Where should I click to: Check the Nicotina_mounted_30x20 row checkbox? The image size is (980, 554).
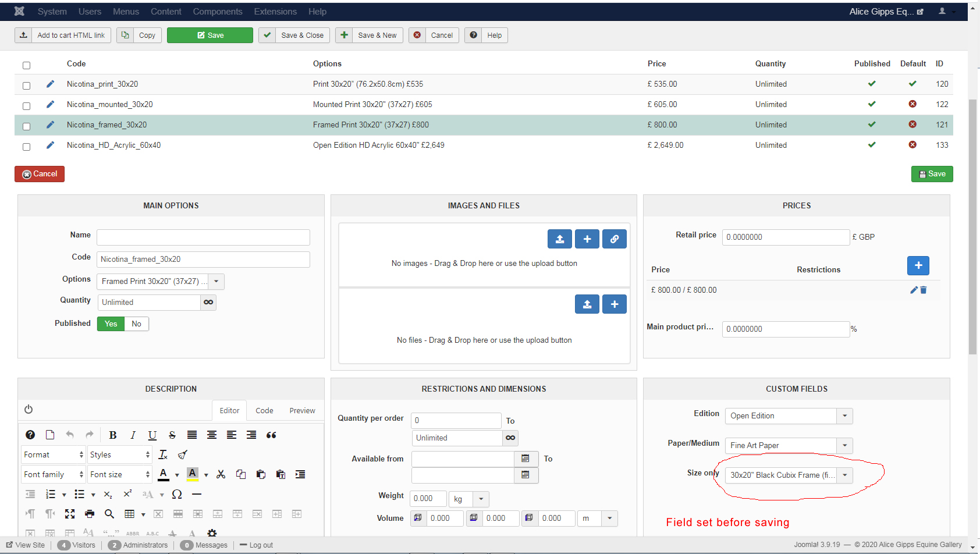coord(26,106)
